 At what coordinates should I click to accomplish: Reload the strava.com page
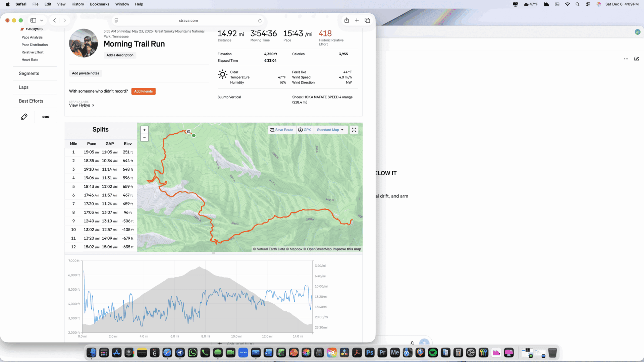click(x=260, y=20)
